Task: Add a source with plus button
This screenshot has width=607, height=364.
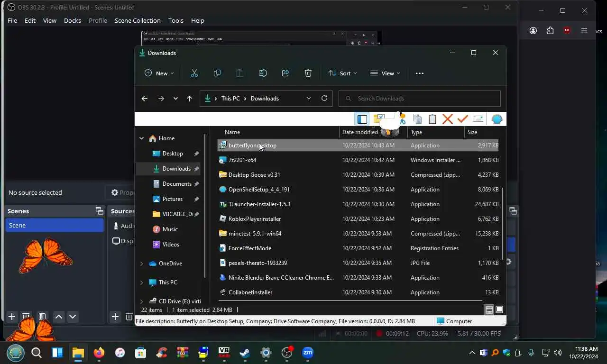Action: point(115,317)
